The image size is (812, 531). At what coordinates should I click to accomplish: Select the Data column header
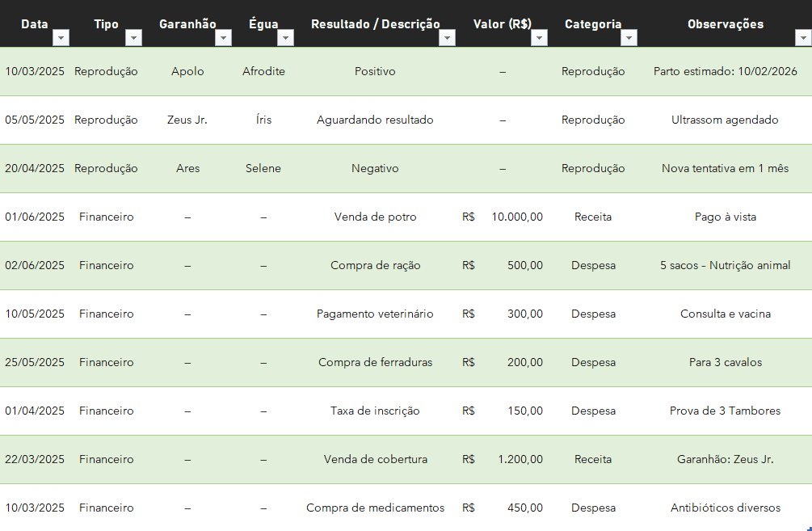tap(35, 23)
